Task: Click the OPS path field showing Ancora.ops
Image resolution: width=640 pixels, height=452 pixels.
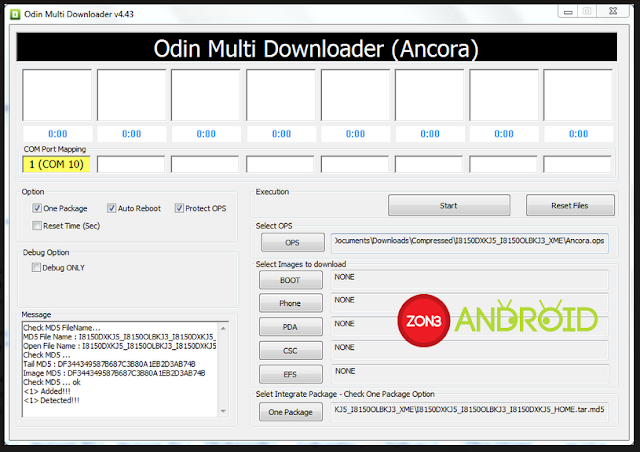Action: (470, 243)
